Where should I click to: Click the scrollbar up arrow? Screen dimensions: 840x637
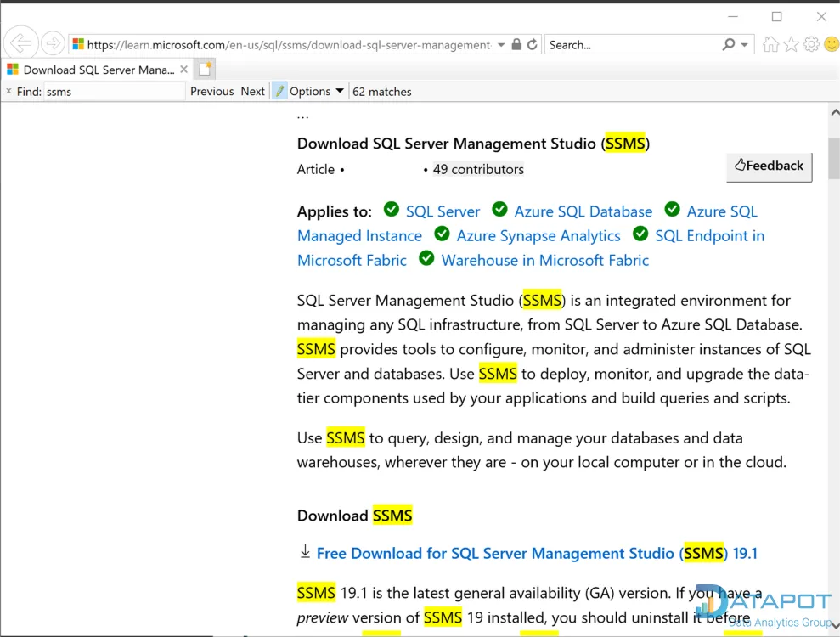[x=835, y=112]
